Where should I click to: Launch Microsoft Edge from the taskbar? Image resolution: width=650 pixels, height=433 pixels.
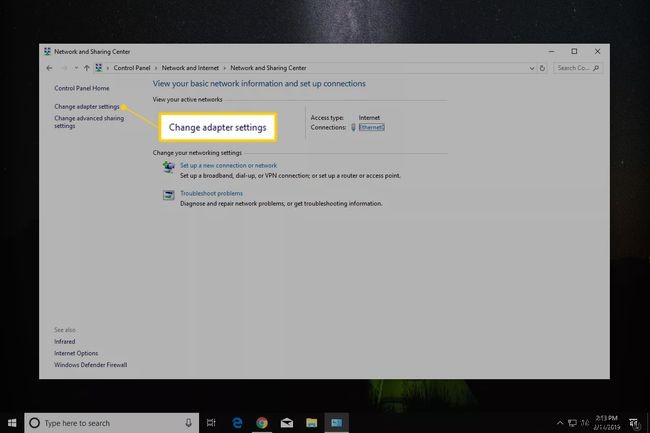pyautogui.click(x=237, y=423)
